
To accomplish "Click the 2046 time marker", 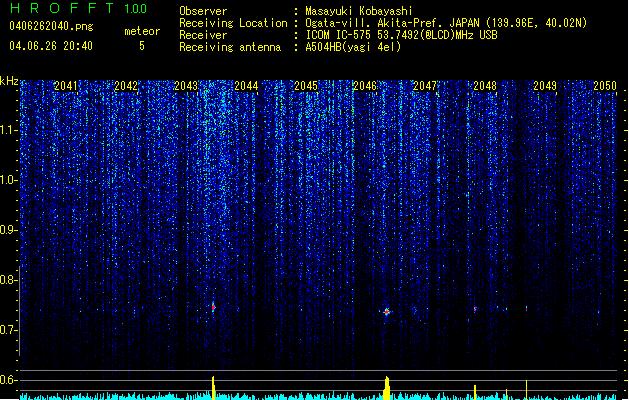I will (x=365, y=86).
